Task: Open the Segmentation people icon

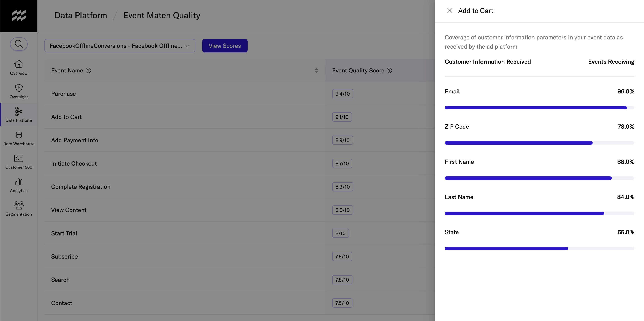Action: [19, 205]
